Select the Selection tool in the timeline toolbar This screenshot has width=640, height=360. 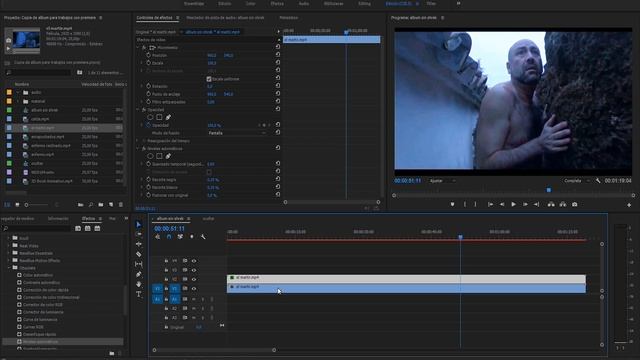point(138,224)
